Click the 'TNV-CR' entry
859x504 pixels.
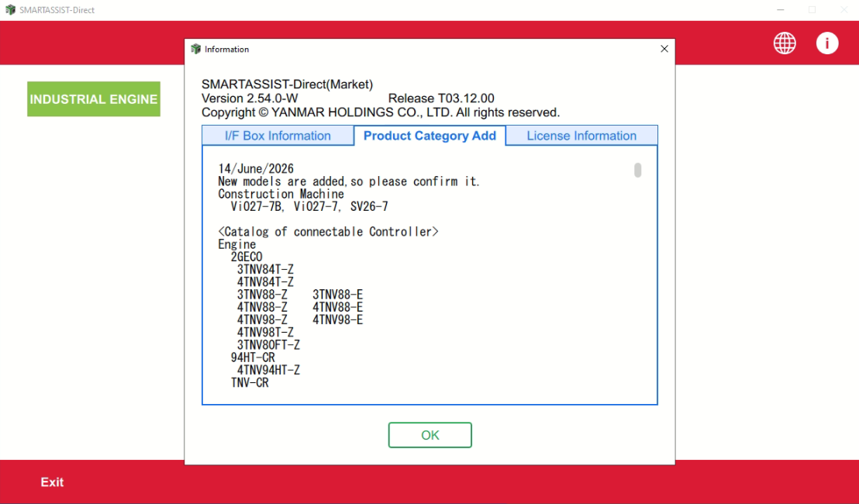(250, 383)
